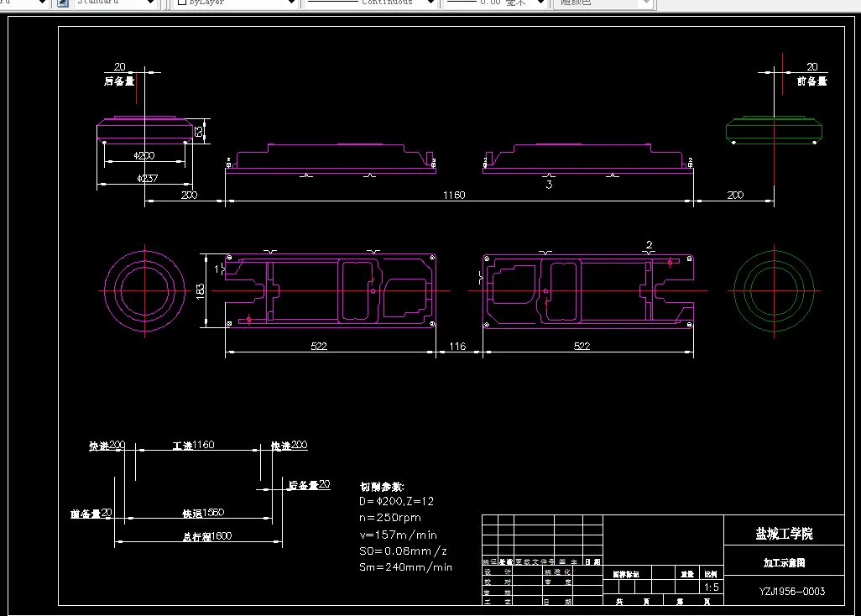Select the 盐城工学院 title block text
The height and width of the screenshot is (616, 861).
pos(784,534)
